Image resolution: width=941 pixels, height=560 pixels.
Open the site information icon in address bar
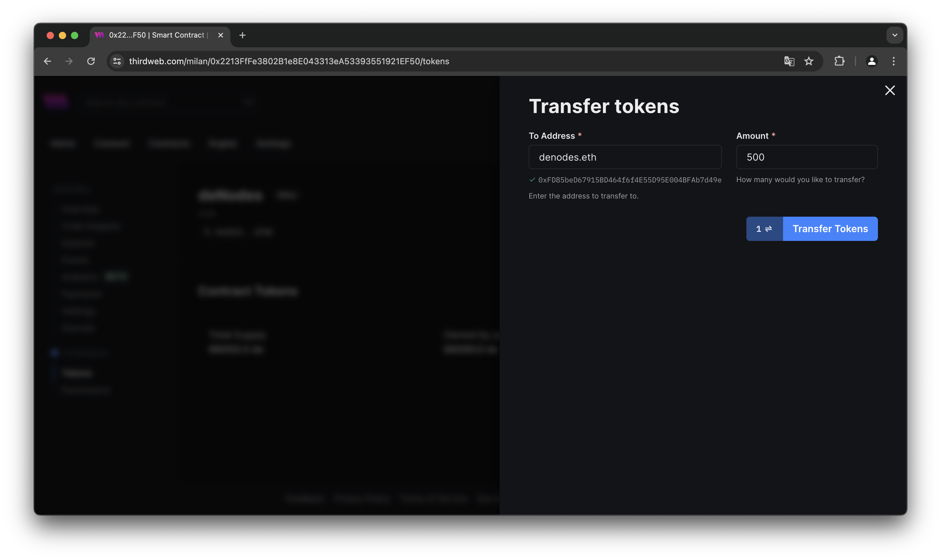pyautogui.click(x=117, y=61)
